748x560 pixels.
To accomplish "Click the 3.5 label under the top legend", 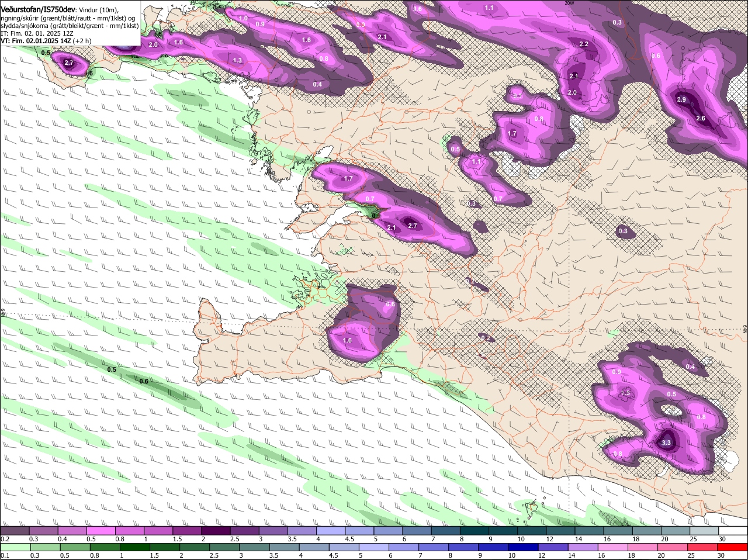I will (x=293, y=538).
